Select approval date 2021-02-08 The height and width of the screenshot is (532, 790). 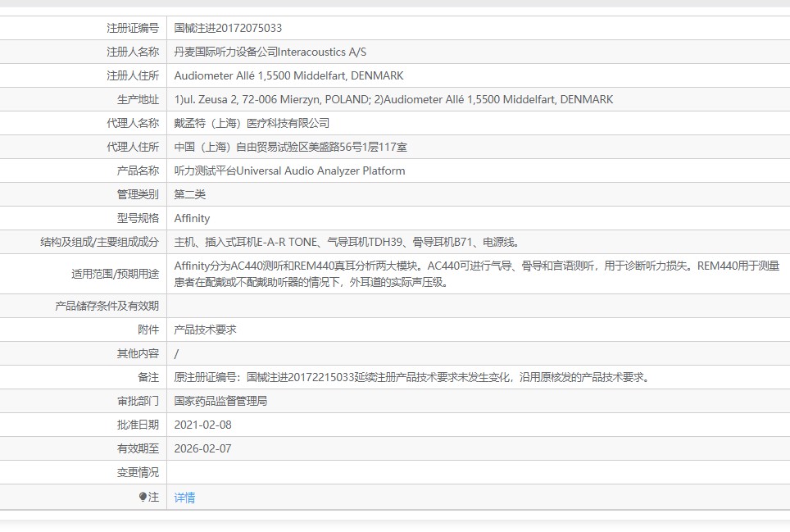pos(203,425)
